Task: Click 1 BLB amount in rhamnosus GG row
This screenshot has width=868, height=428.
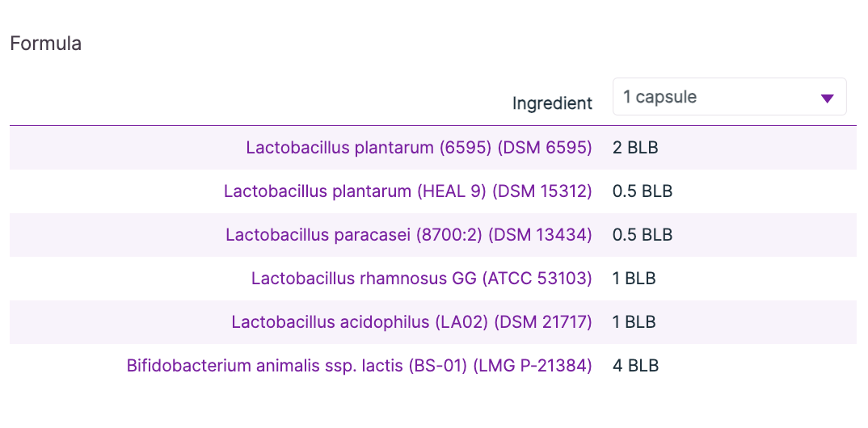Action: 634,279
